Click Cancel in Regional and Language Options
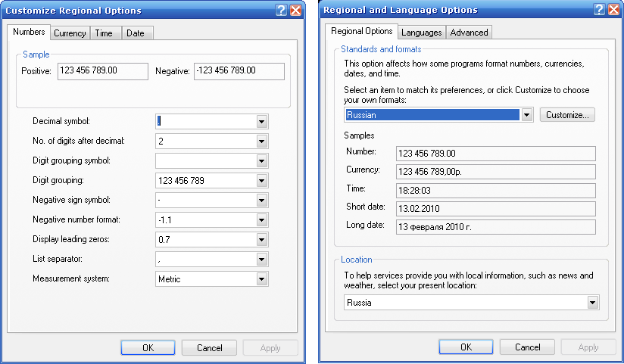 (x=527, y=347)
